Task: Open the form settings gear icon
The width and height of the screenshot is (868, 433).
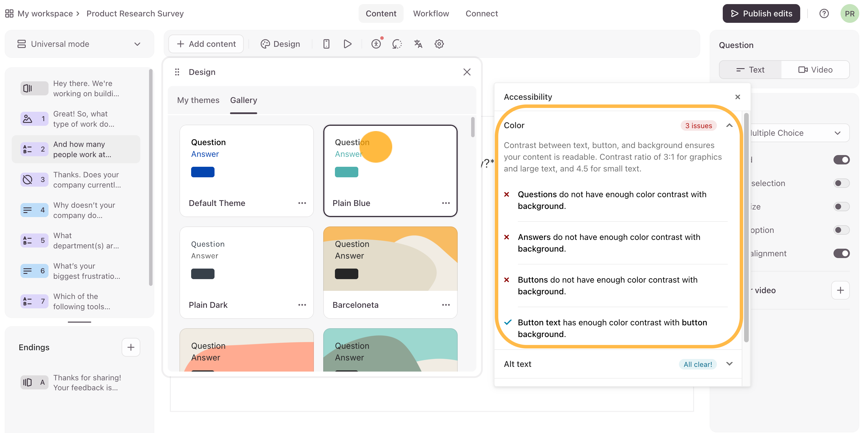Action: click(439, 44)
